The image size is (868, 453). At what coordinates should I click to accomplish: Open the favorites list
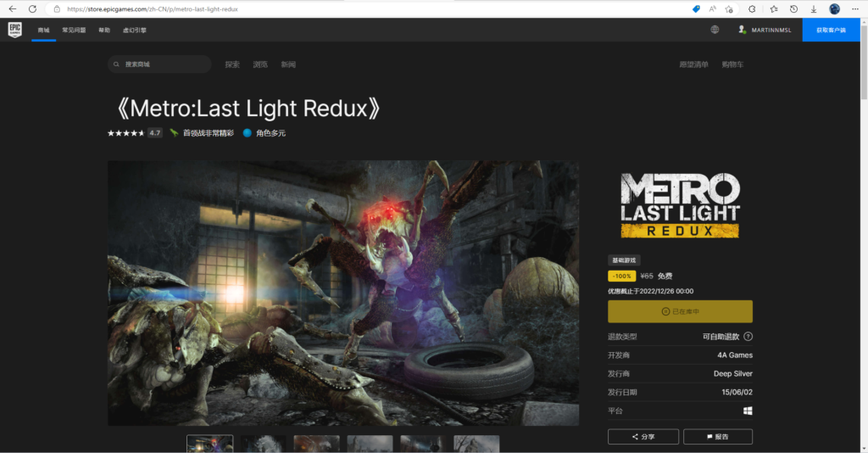pos(774,8)
